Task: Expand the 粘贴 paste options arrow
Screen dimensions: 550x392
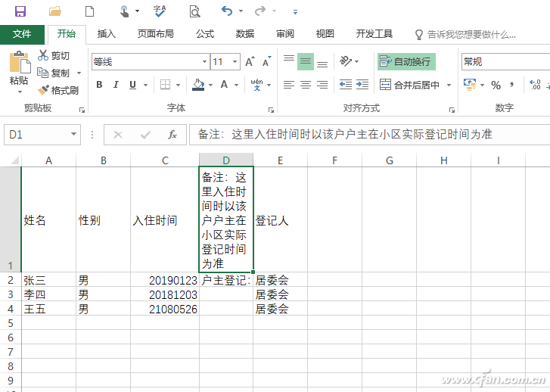Action: point(20,92)
